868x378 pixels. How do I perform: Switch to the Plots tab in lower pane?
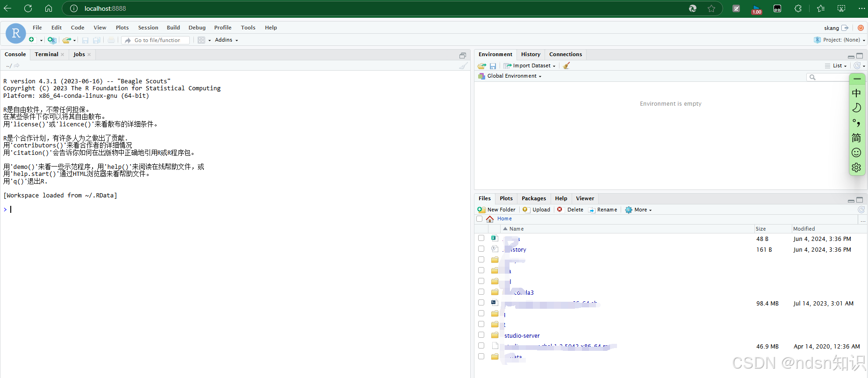coord(506,198)
